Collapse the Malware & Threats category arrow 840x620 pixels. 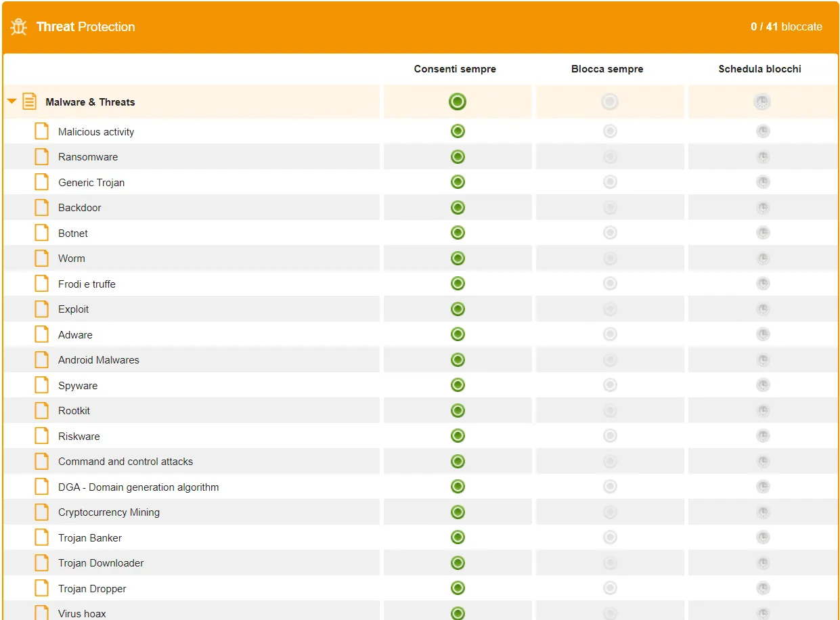(x=12, y=102)
